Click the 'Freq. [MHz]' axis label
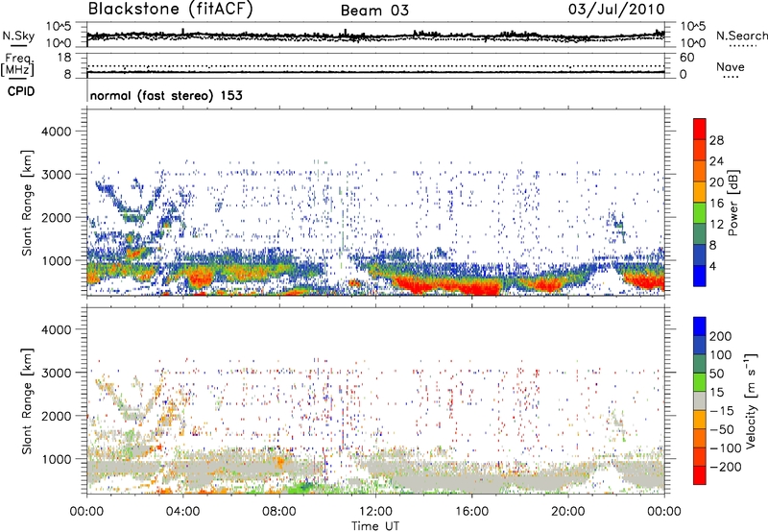The image size is (768, 532). [x=18, y=65]
